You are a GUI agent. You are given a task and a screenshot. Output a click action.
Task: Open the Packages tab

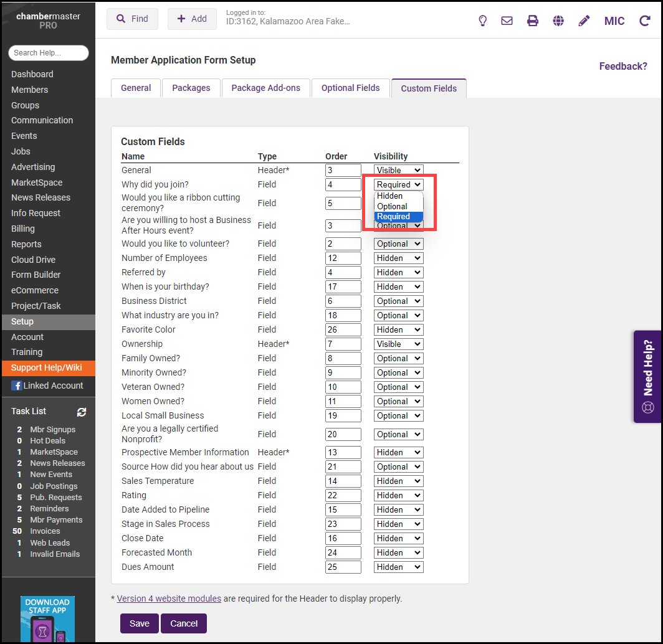click(x=191, y=88)
